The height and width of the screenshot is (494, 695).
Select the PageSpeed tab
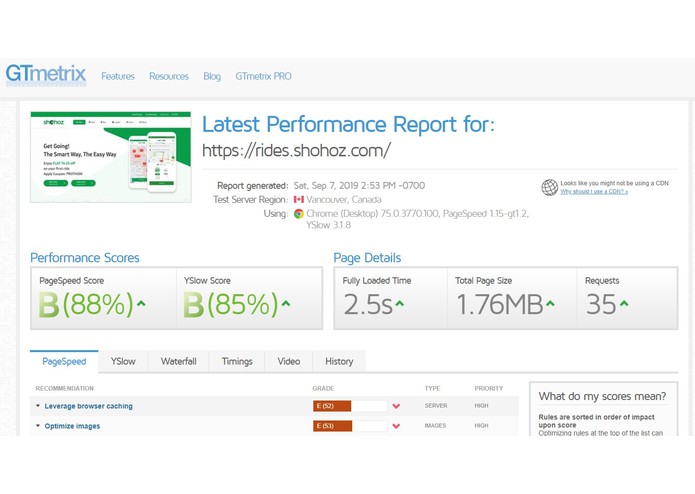point(64,362)
